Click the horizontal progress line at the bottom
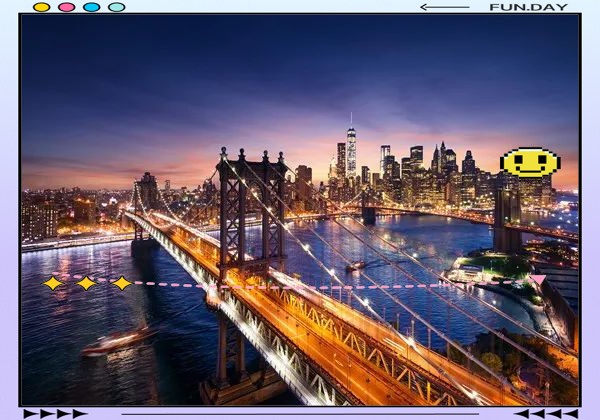This screenshot has width=600, height=420. [300, 414]
